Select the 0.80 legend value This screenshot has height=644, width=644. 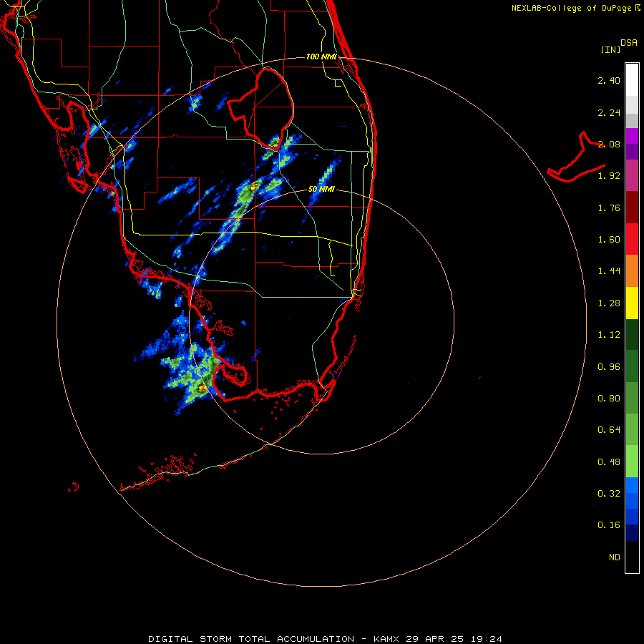[x=609, y=399]
